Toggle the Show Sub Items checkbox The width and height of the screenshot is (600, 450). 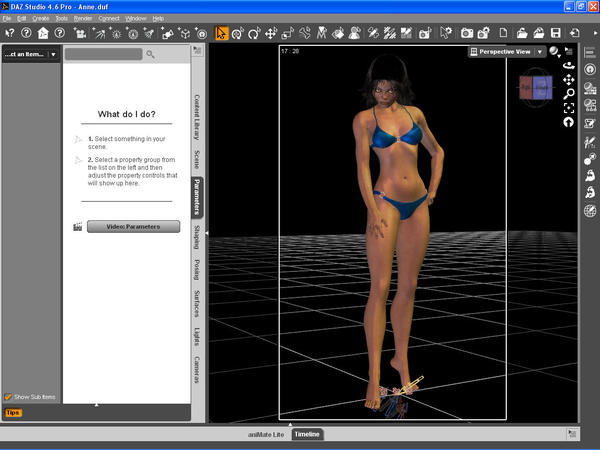[x=9, y=397]
